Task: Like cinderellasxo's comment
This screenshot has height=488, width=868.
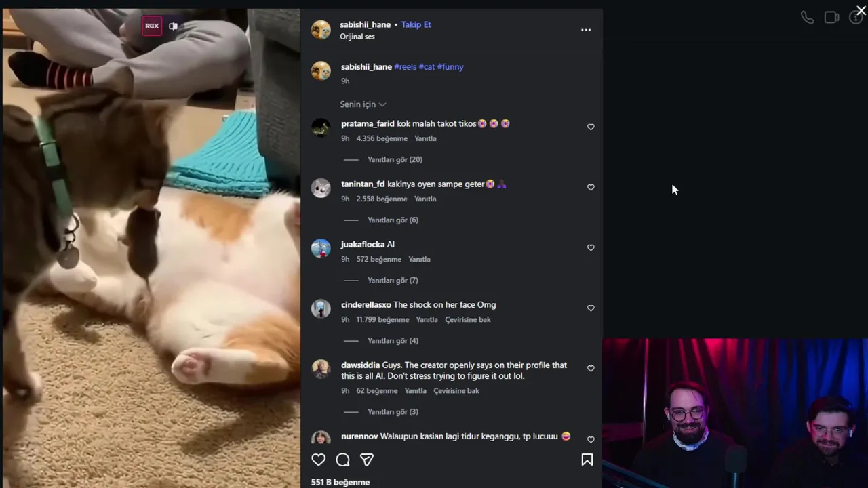Action: point(591,308)
